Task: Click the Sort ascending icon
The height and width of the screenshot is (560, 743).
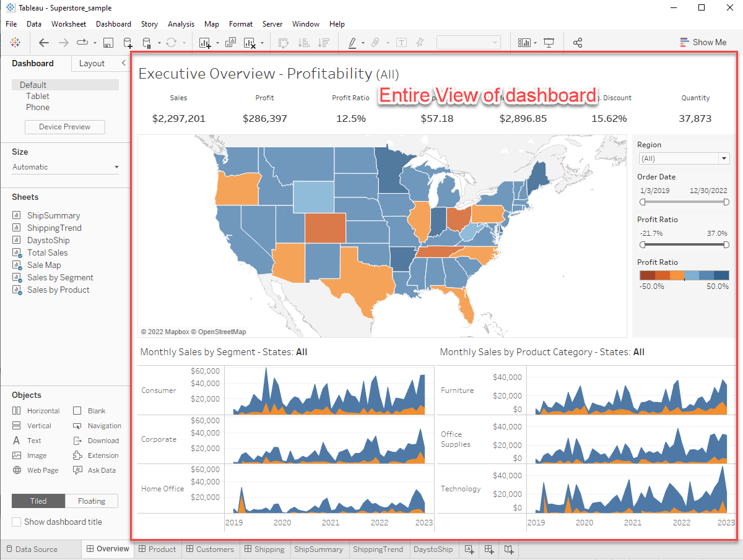Action: 303,43
